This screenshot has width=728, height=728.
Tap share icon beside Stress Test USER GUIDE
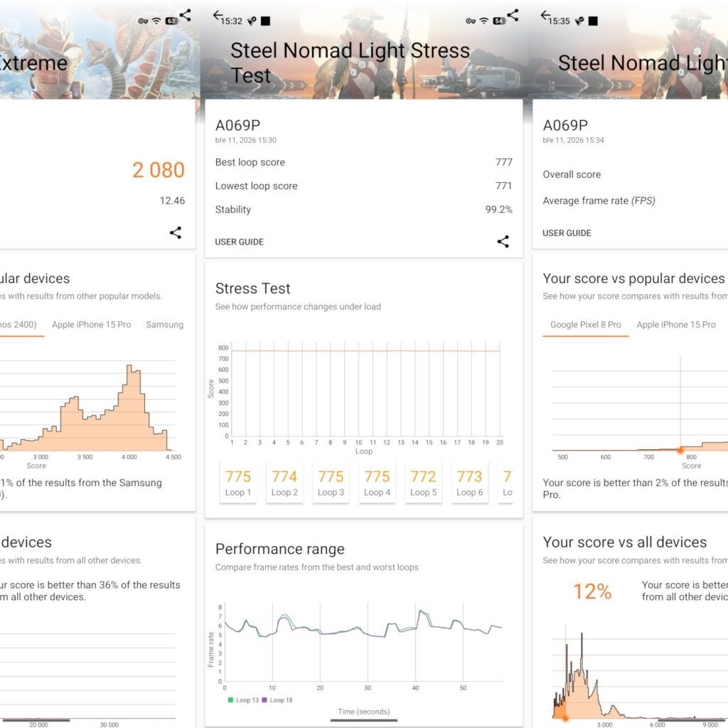click(503, 242)
